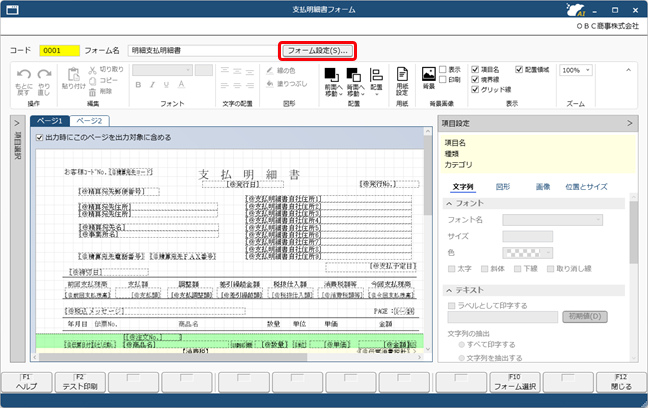Viewport: 648px width, 408px height.
Task: Open the 位置とサイズ settings tab
Action: [x=586, y=187]
